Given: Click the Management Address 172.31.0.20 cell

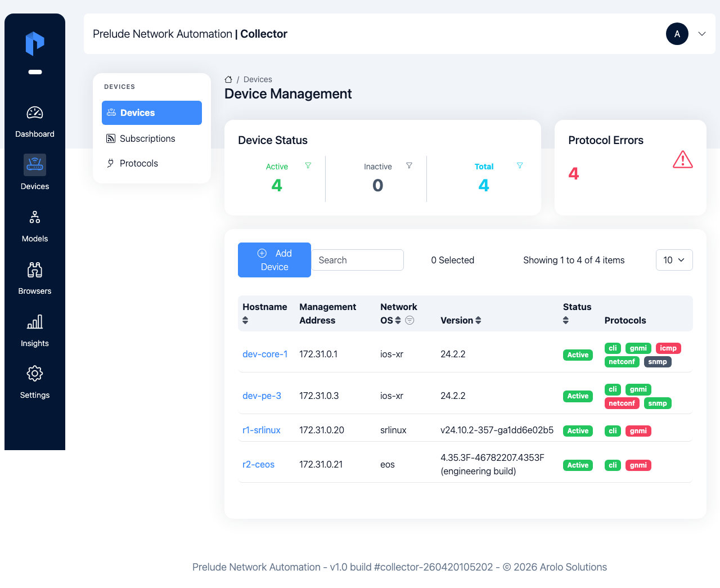Looking at the screenshot, I should tap(322, 430).
